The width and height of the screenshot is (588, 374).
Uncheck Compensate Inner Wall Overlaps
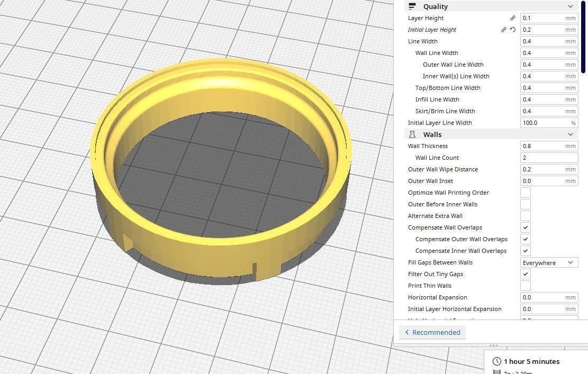(x=526, y=251)
